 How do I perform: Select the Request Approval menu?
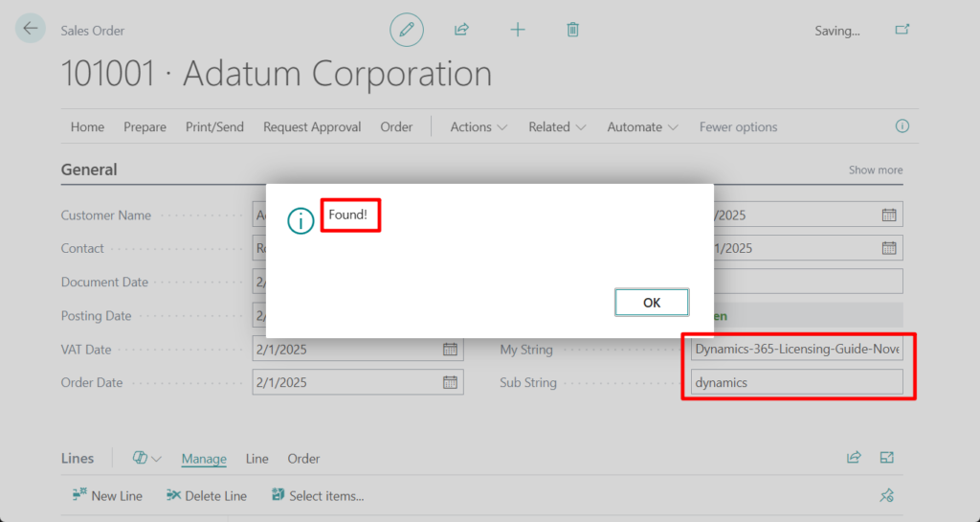[312, 126]
